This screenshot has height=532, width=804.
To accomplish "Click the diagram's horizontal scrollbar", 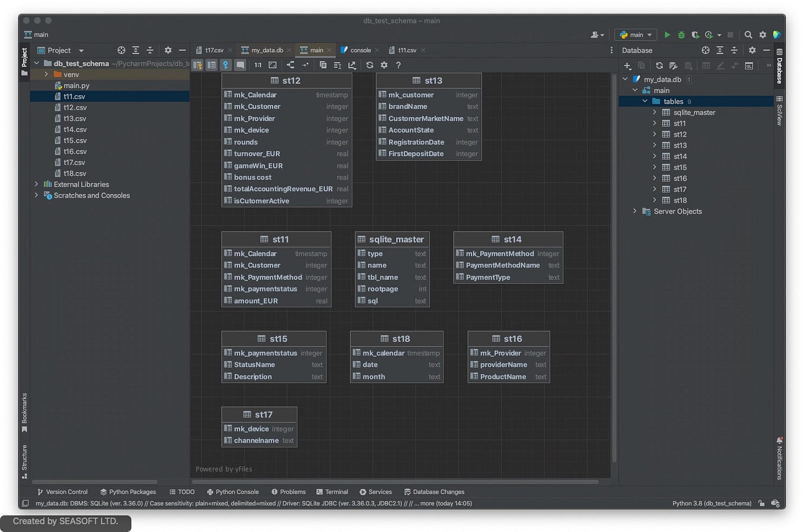I will (395, 482).
